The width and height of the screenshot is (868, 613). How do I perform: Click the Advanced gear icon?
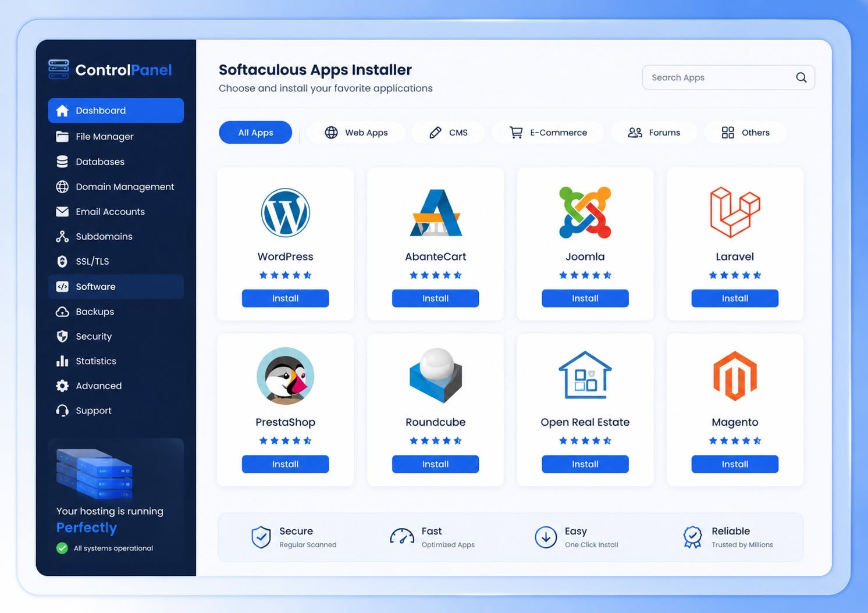[62, 386]
